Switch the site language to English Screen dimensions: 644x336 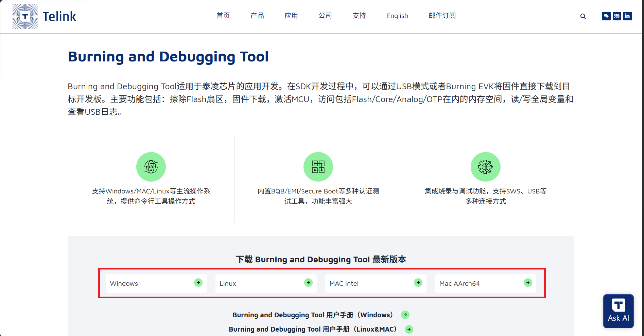(x=397, y=16)
